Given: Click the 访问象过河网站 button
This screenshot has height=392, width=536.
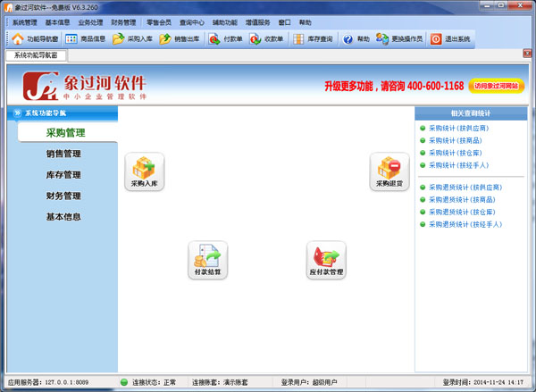Looking at the screenshot, I should point(496,86).
